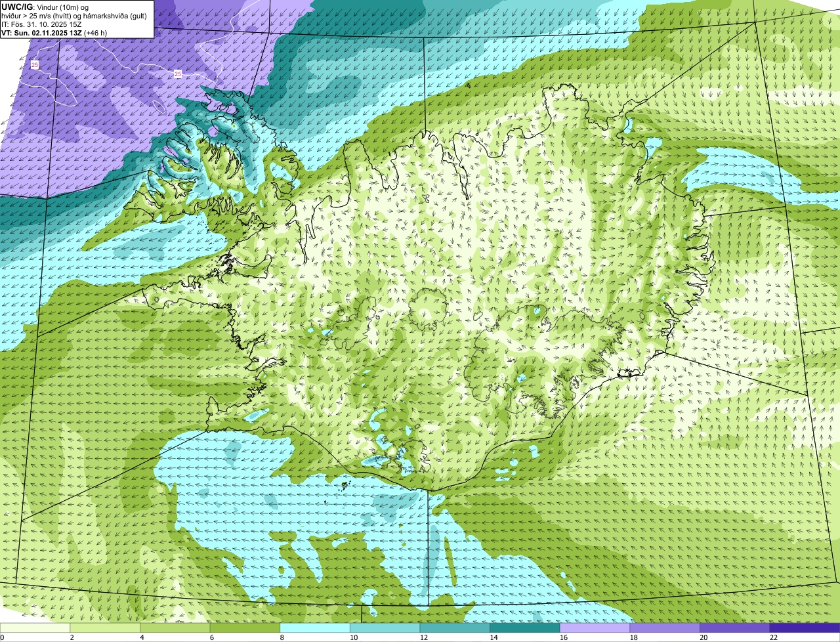Click the 'UWC/IG: Vindur (10m) og' title line

45,7
